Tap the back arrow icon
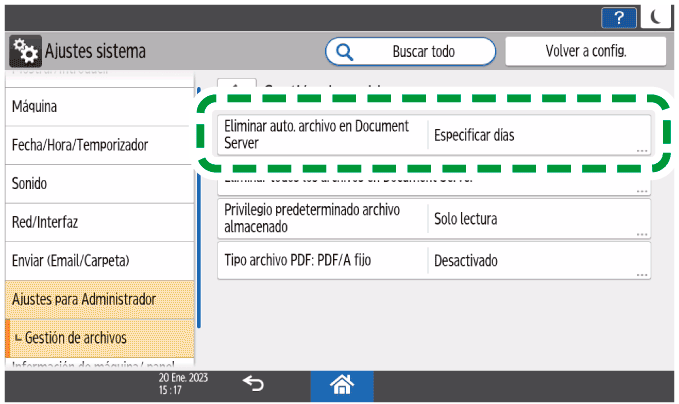Image resolution: width=679 pixels, height=404 pixels. [253, 383]
